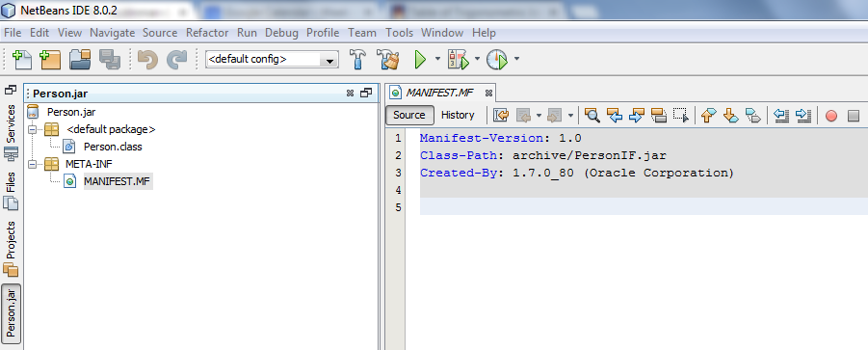
Task: Collapse the META-INF tree node
Action: pos(32,164)
